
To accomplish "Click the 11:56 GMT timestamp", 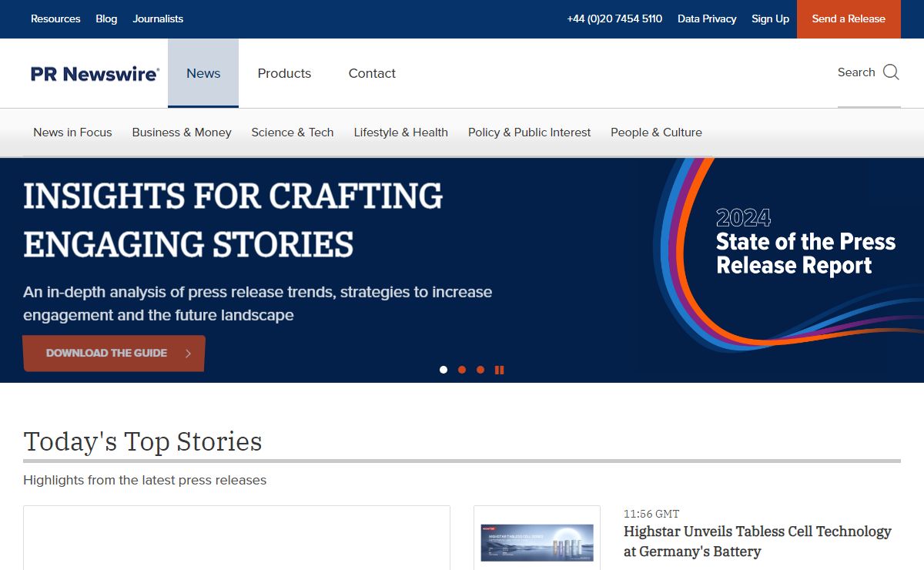I will [651, 514].
